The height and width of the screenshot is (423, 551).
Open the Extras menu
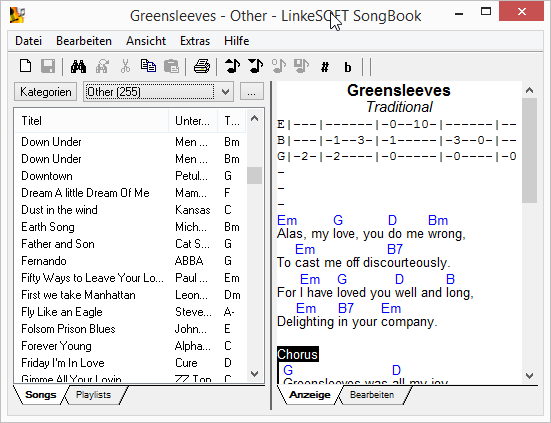click(195, 41)
